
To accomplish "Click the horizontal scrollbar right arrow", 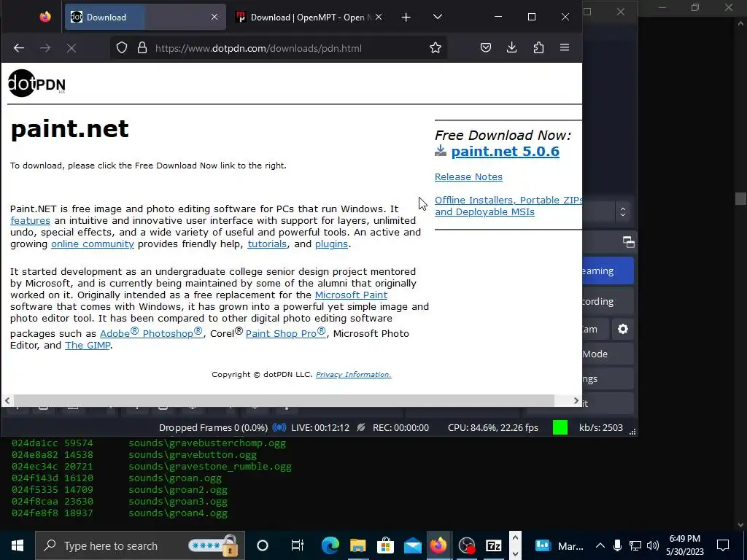I will tap(576, 400).
